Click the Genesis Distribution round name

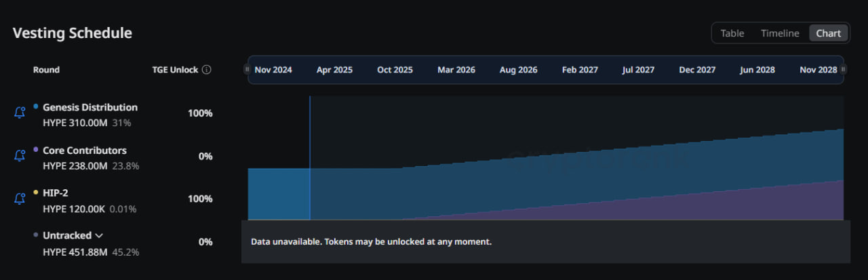tap(90, 107)
